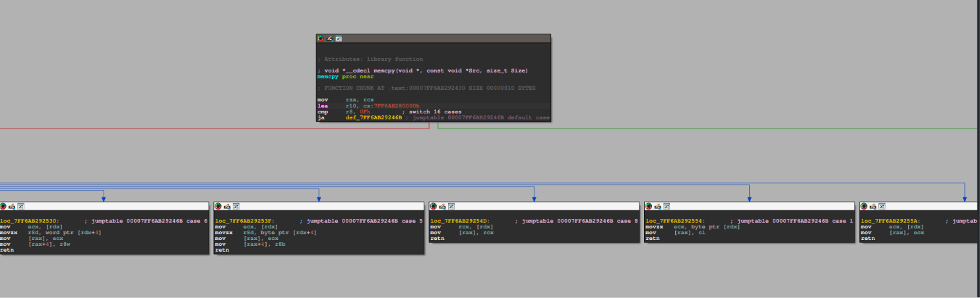
Task: Click 'jumptable 00007FF6AB29246B case 1' comment
Action: 791,221
